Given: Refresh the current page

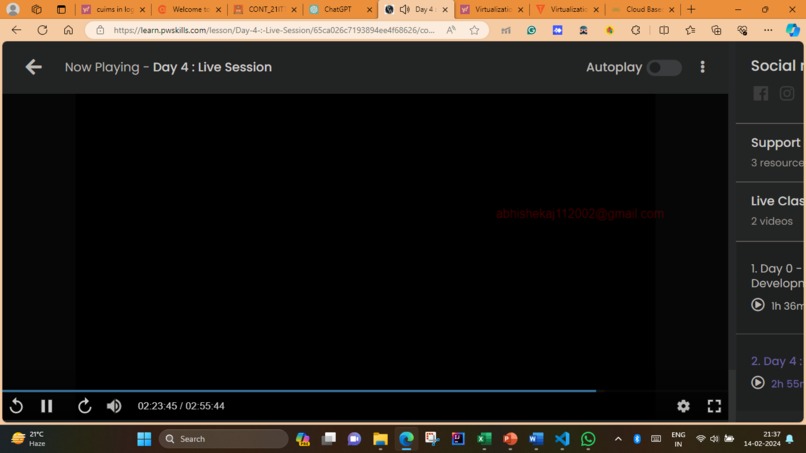Looking at the screenshot, I should 43,30.
